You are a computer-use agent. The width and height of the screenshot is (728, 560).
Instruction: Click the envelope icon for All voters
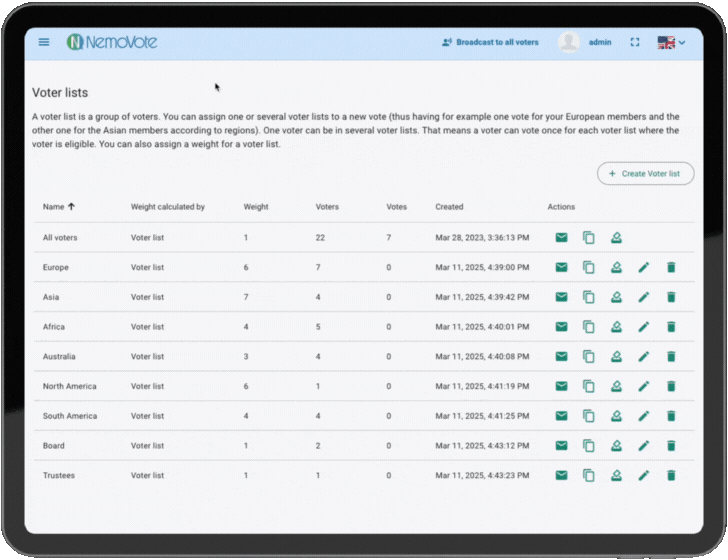point(561,238)
